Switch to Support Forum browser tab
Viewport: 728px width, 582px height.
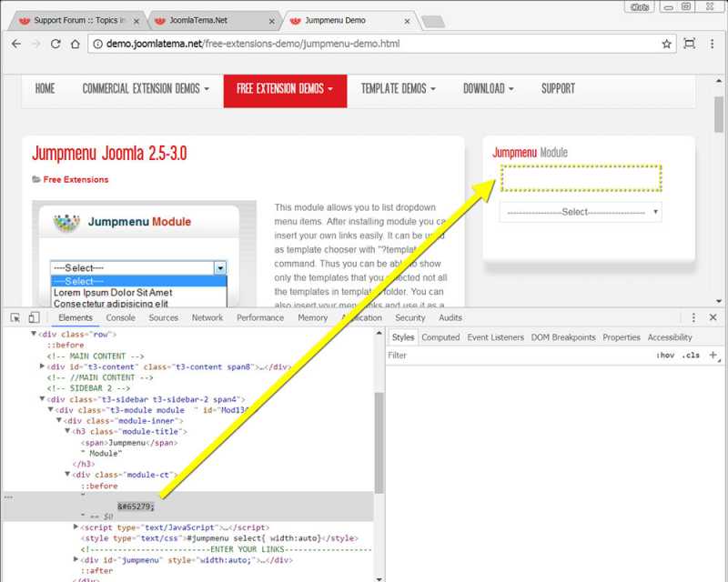80,20
